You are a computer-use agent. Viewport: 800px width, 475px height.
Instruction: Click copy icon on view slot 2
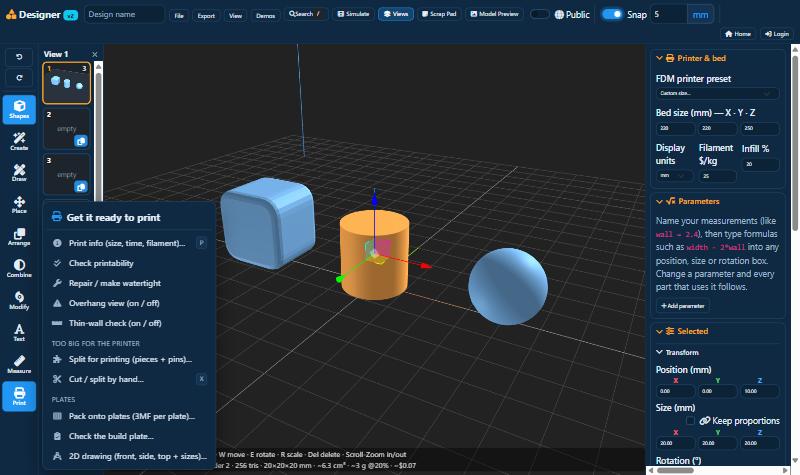click(81, 141)
